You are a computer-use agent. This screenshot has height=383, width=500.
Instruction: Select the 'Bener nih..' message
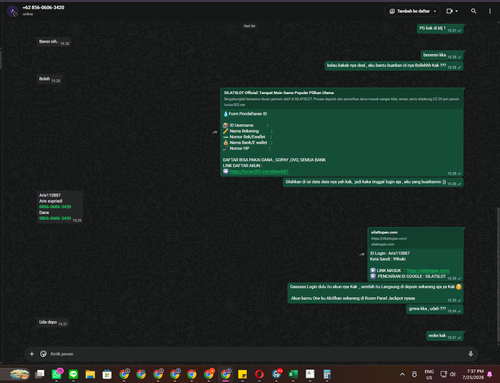coord(54,42)
